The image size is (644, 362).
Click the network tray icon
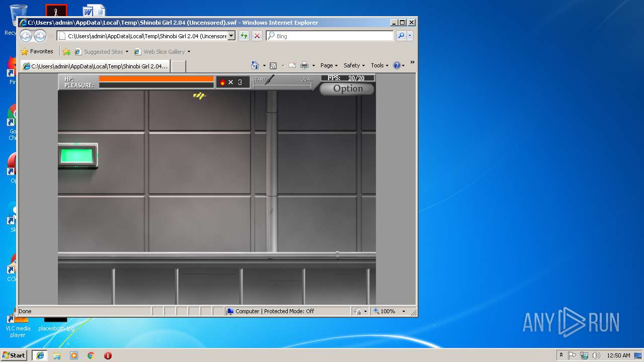tap(584, 355)
